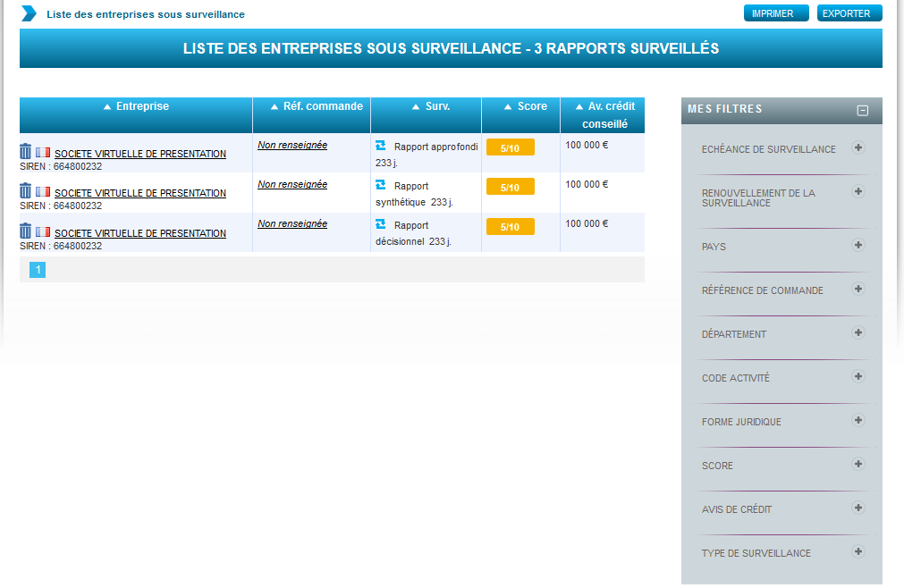Click the refresh icon beside Rapport approfondi
Screen dimensions: 904x588
pyautogui.click(x=381, y=146)
